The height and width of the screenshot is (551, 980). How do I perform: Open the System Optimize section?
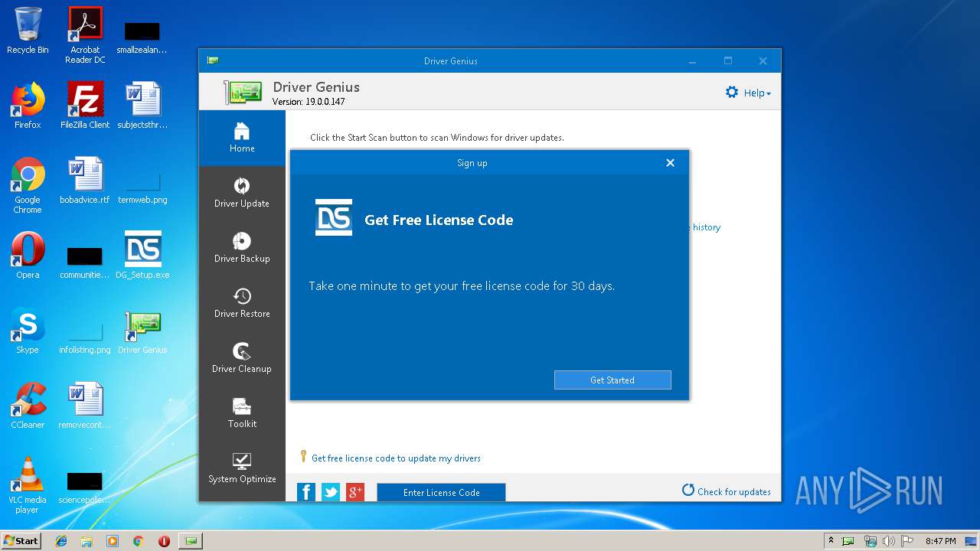click(x=242, y=468)
